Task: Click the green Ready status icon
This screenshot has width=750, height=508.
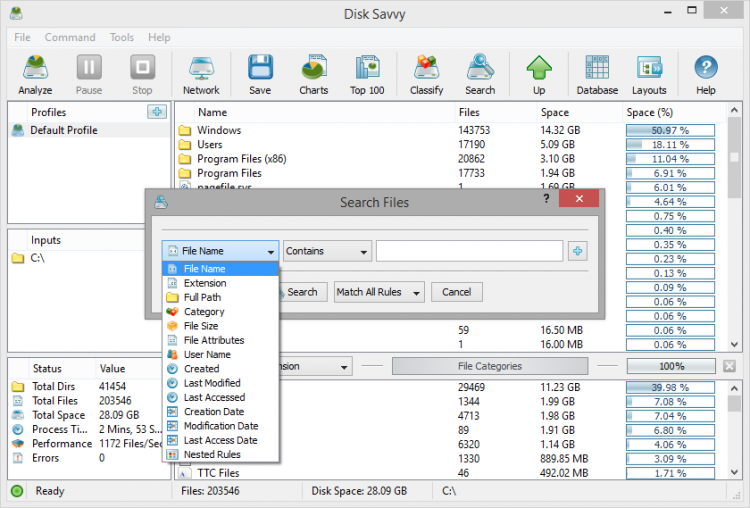Action: 17,491
